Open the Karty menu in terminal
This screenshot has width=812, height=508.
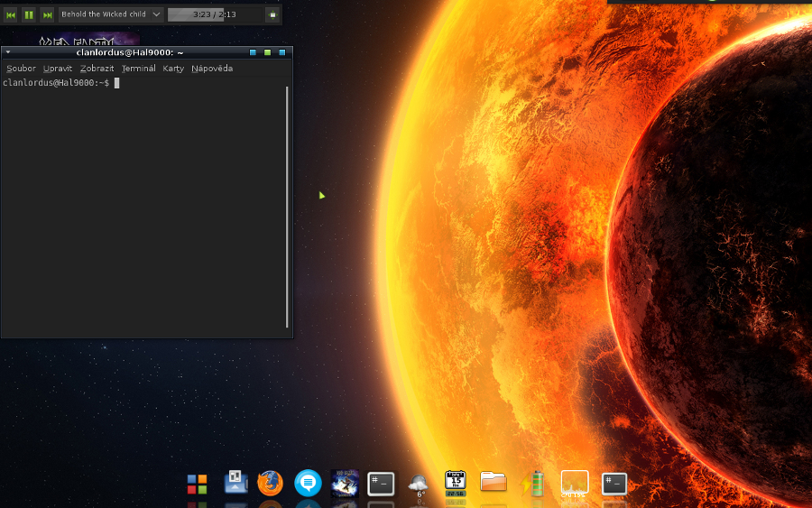click(173, 69)
